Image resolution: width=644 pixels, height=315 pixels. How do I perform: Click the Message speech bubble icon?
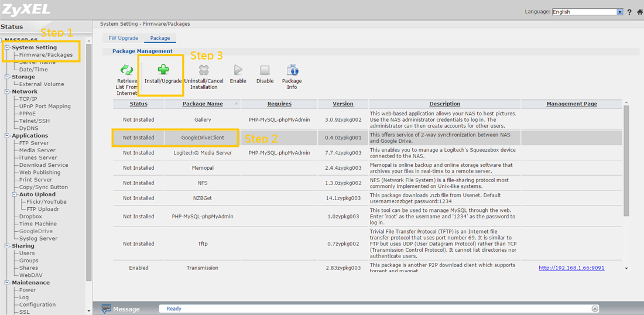107,309
